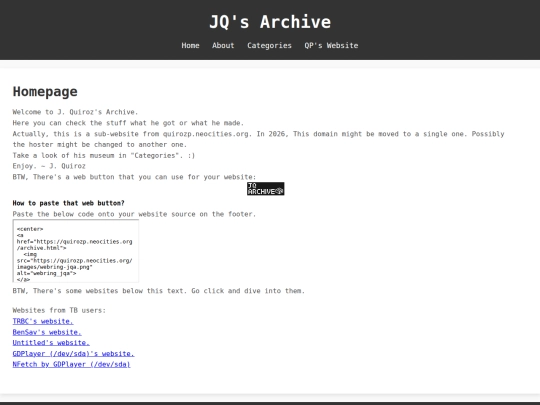Click 'Welcome to J. Quiroz's Archive.' line
Screen dimensions: 540x405
pos(75,112)
